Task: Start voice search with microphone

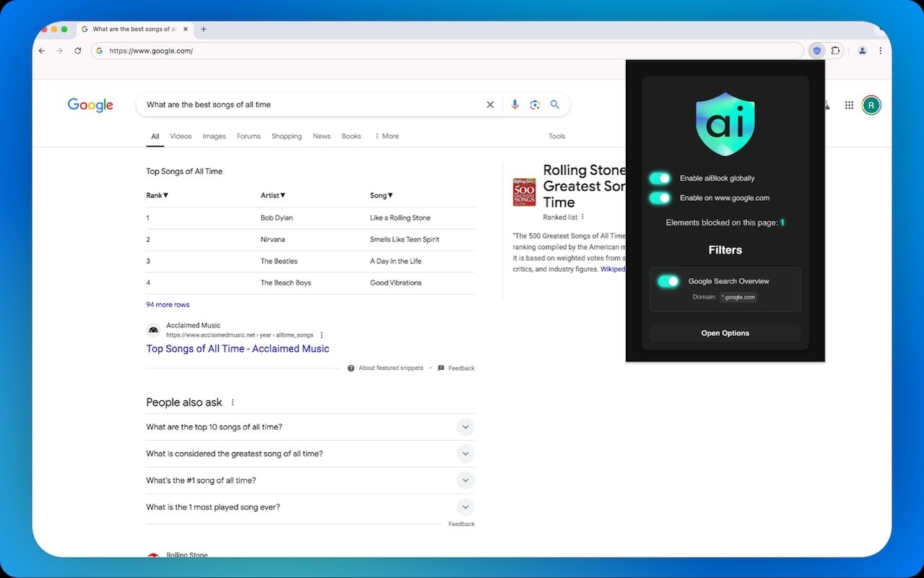Action: pyautogui.click(x=515, y=105)
